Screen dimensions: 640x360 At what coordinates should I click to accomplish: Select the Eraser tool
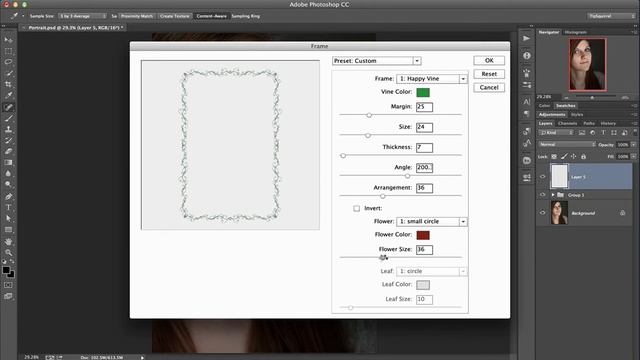(8, 151)
